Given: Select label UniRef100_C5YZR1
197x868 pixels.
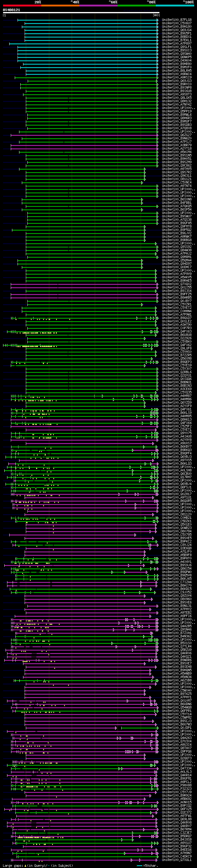Looking at the screenshot, I should [177, 304].
